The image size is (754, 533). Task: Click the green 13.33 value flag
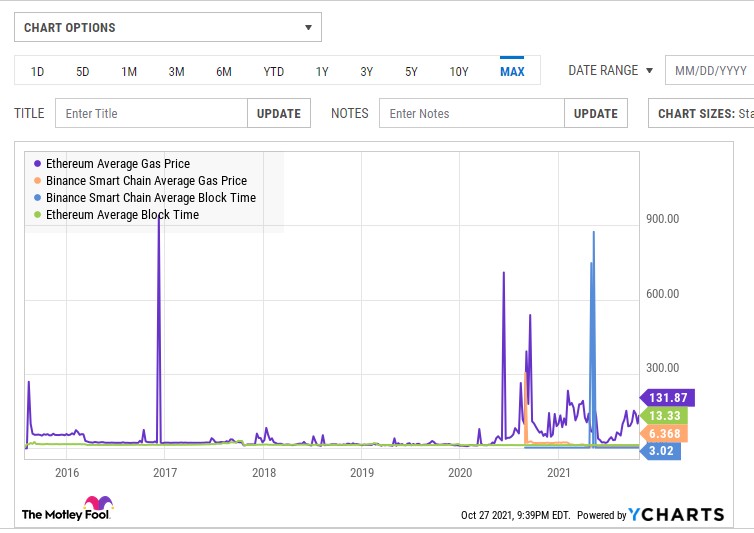tap(664, 416)
